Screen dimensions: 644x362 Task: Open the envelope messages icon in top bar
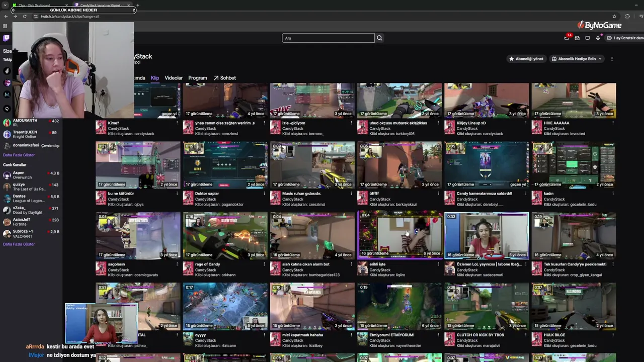coord(577,38)
